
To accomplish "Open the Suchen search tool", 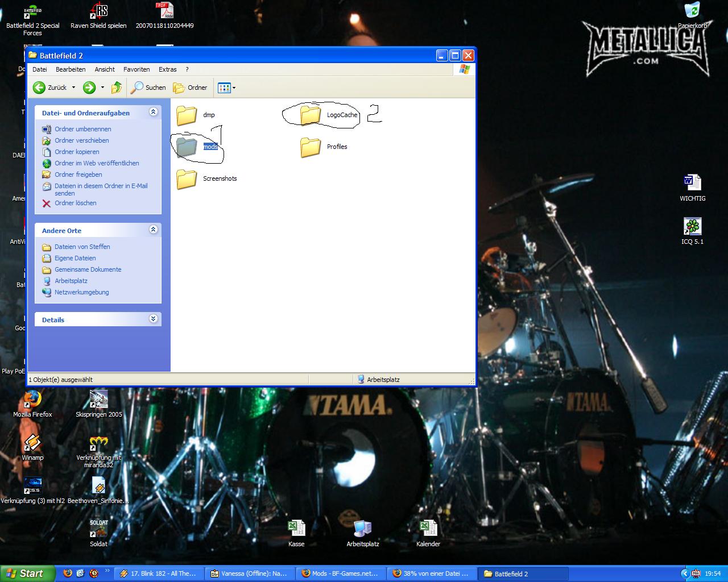I will coord(148,88).
